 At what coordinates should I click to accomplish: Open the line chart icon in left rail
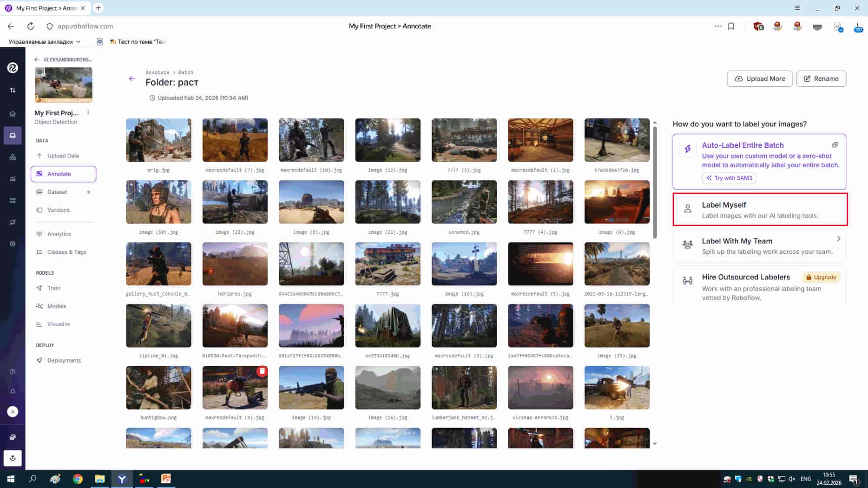(x=13, y=179)
